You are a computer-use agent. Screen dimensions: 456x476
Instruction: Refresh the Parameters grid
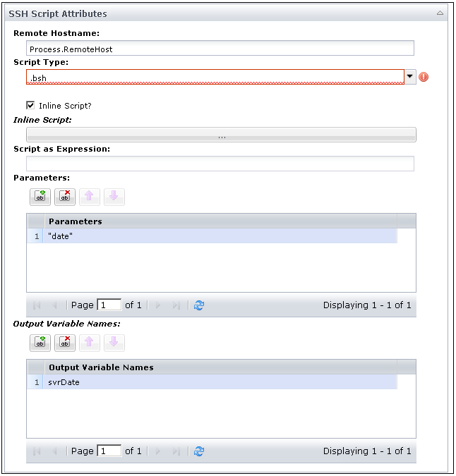pyautogui.click(x=199, y=305)
